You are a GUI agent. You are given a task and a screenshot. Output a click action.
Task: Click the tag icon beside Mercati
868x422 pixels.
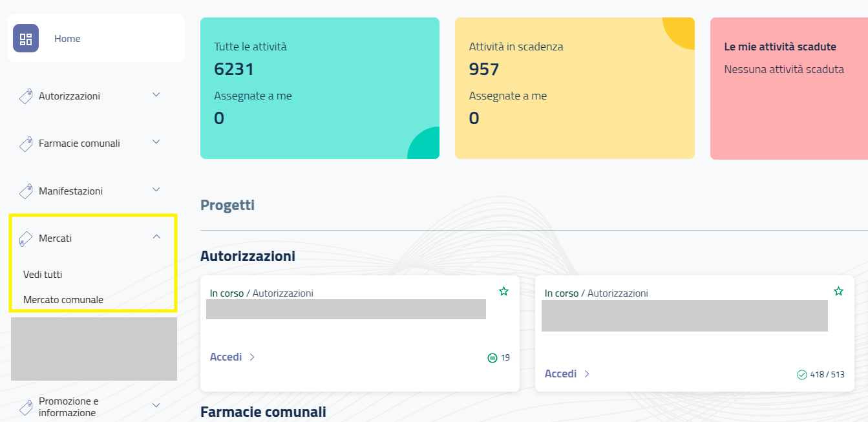26,238
